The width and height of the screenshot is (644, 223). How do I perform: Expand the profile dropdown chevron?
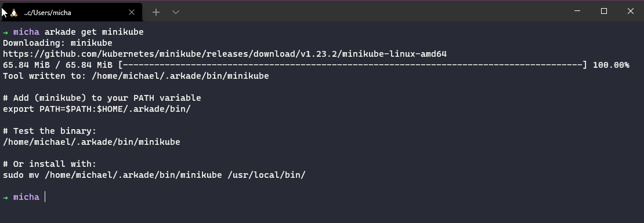tap(176, 12)
